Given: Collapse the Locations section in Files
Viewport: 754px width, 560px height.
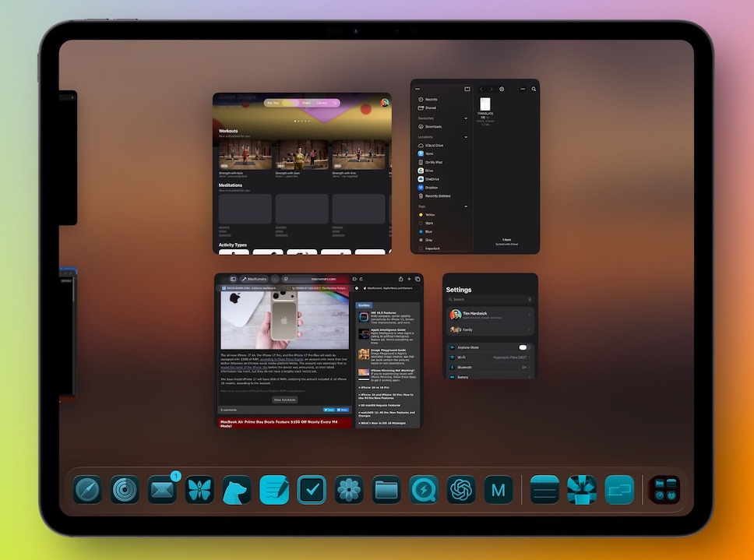Looking at the screenshot, I should click(466, 137).
